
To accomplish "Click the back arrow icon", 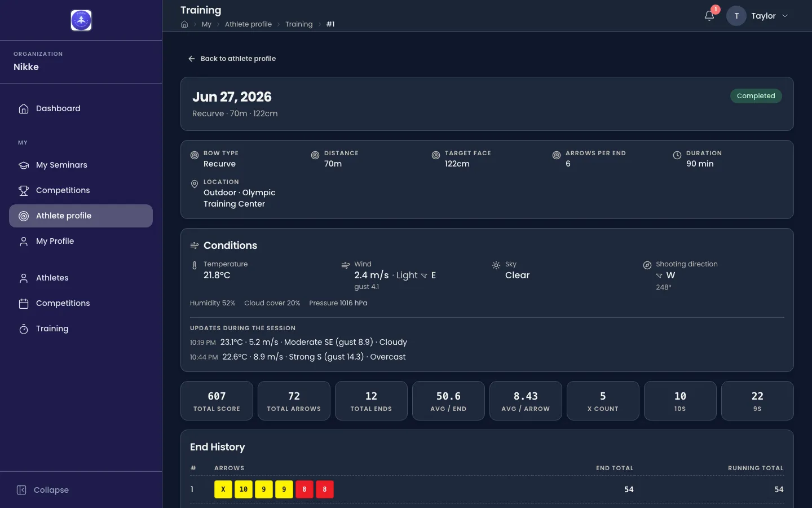I will click(192, 59).
